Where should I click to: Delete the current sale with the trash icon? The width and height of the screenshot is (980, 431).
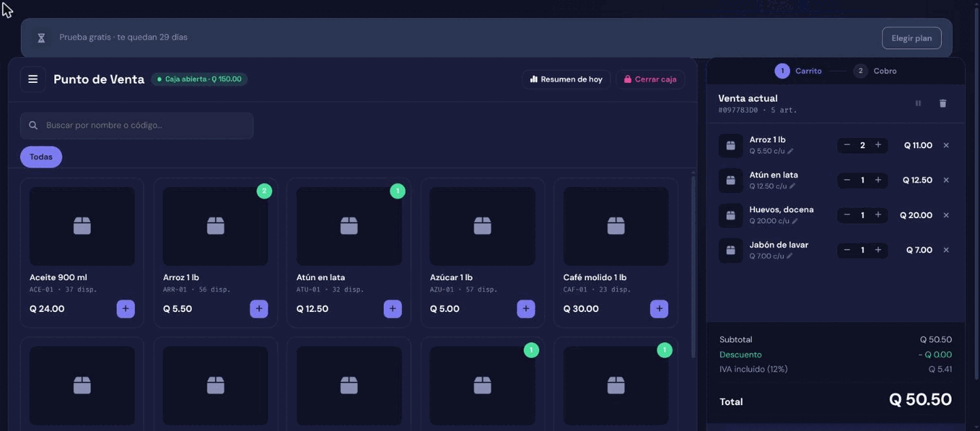pos(943,103)
